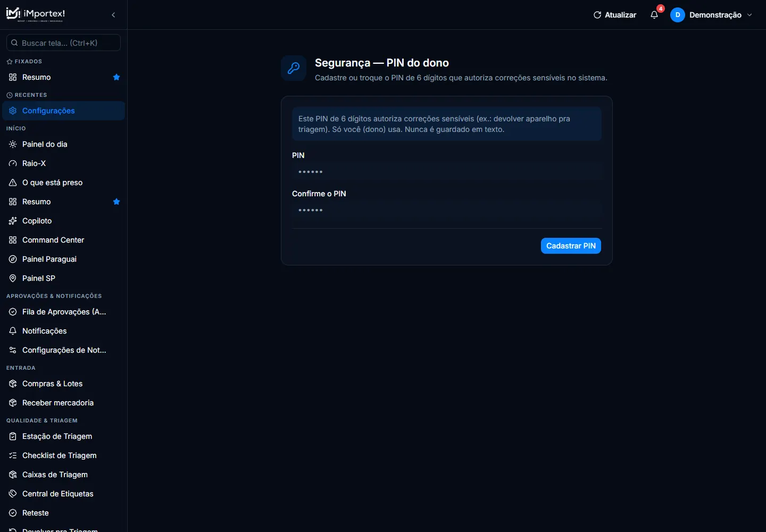766x532 pixels.
Task: Click the Confirme o PIN field
Action: click(447, 210)
